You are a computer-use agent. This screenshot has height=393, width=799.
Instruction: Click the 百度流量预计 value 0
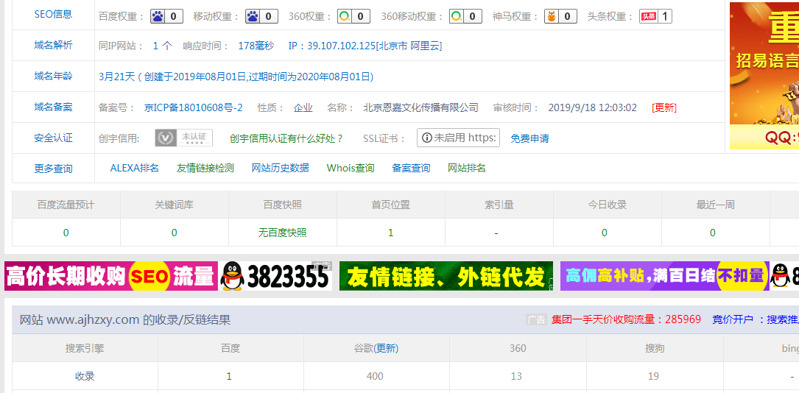[x=66, y=233]
